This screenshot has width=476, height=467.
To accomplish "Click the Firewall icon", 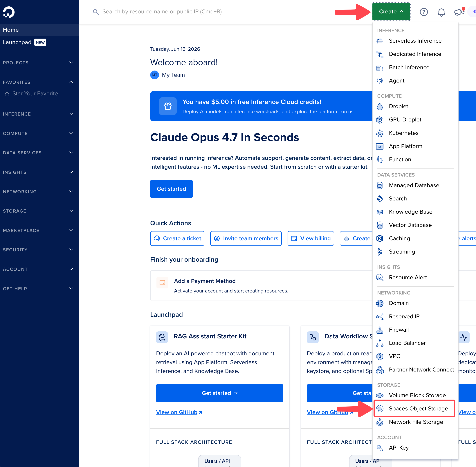I will 380,330.
